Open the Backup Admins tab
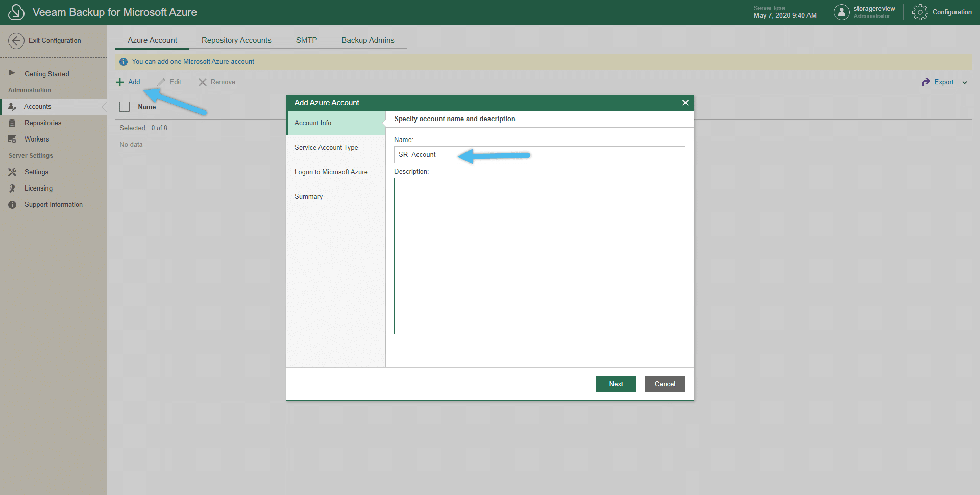The image size is (980, 495). pyautogui.click(x=367, y=40)
